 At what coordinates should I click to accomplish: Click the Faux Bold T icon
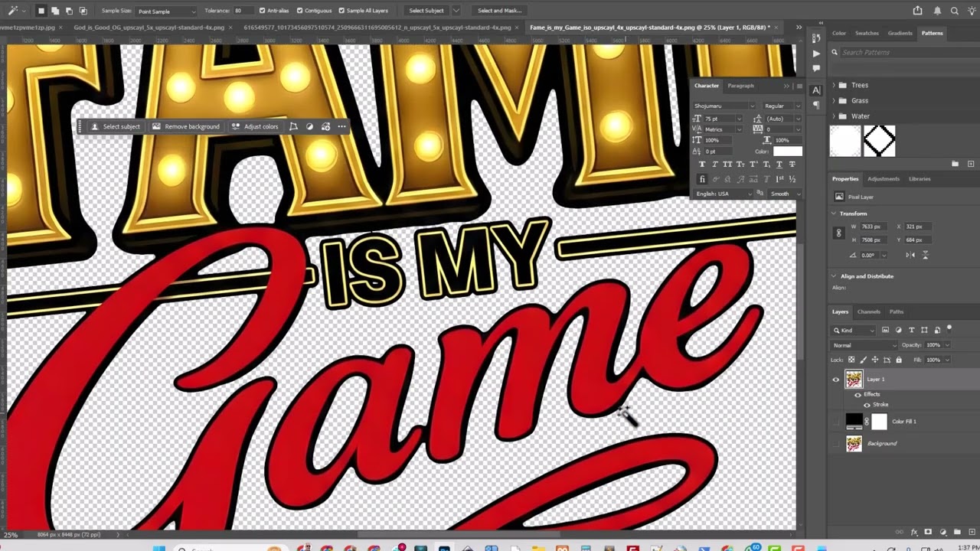point(703,165)
